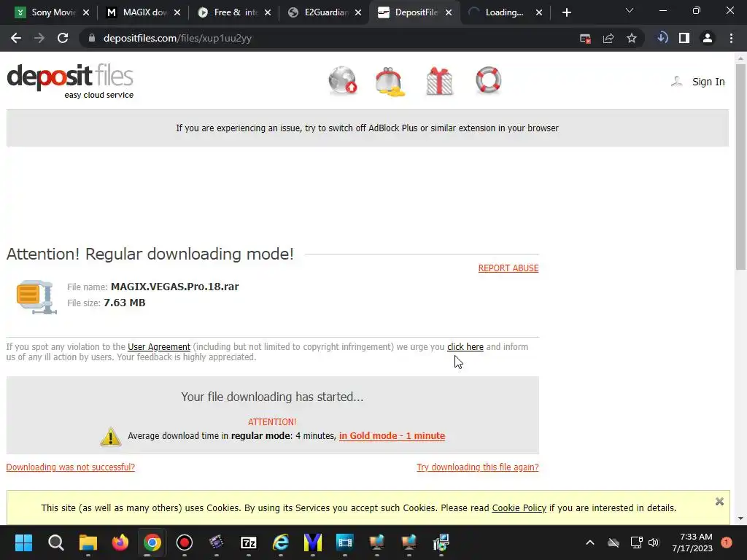Click the DepositFiles logo

[x=70, y=81]
